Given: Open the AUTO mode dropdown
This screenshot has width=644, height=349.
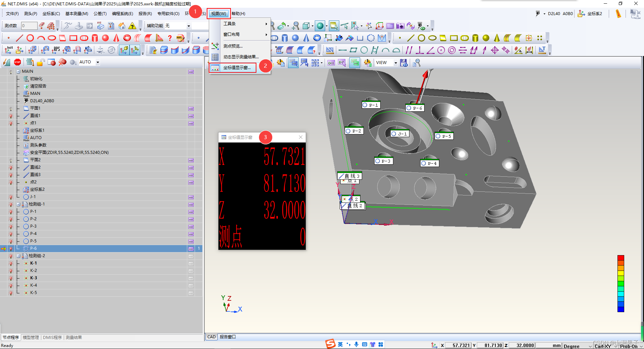Looking at the screenshot, I should click(x=98, y=62).
